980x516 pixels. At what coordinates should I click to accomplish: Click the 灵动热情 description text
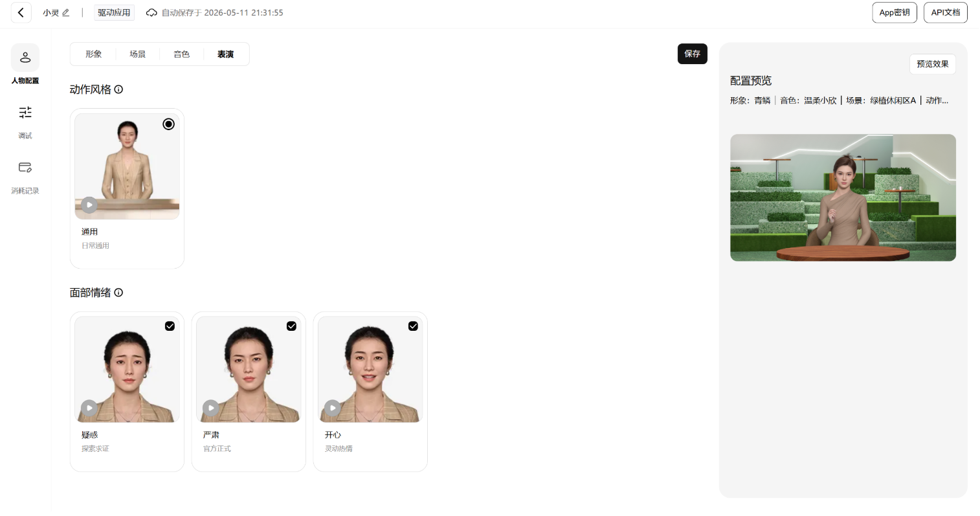coord(339,449)
